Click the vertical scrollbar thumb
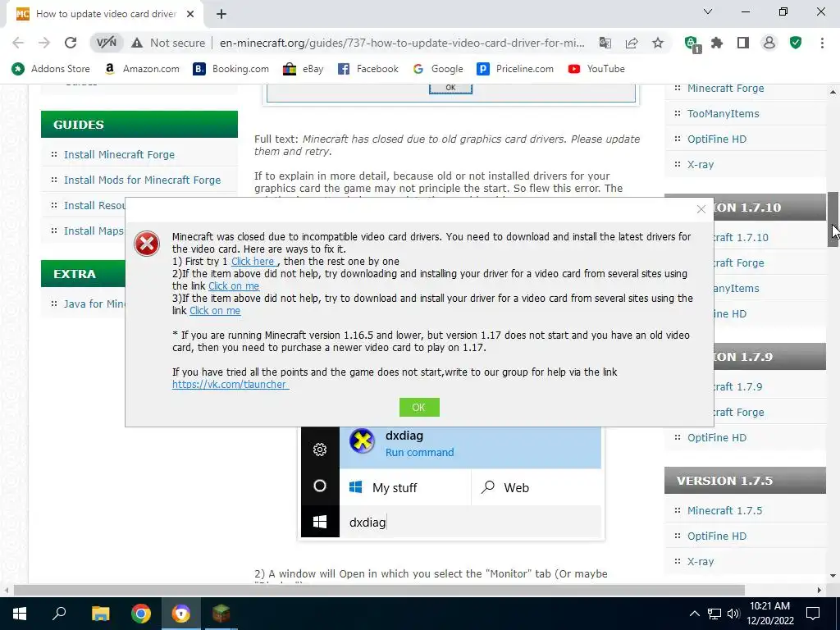 pos(833,220)
